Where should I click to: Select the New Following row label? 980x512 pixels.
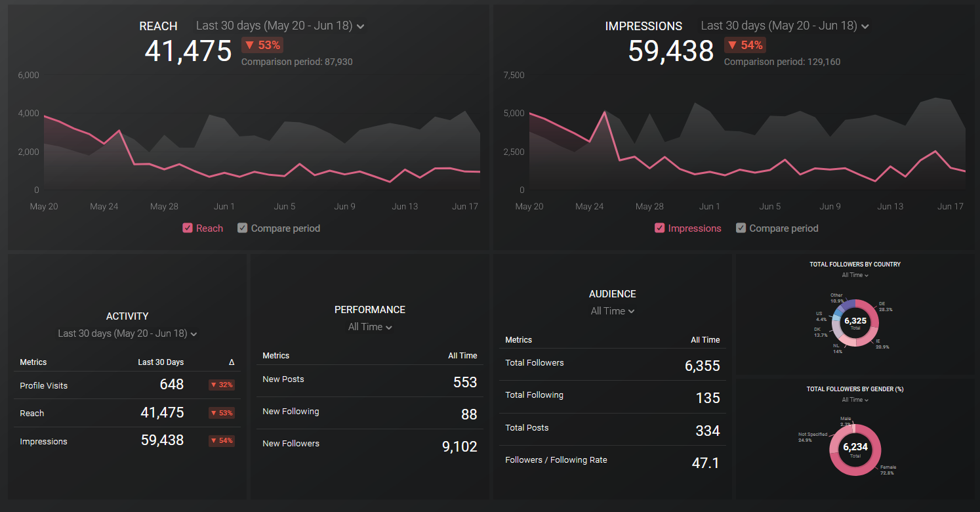pyautogui.click(x=291, y=411)
